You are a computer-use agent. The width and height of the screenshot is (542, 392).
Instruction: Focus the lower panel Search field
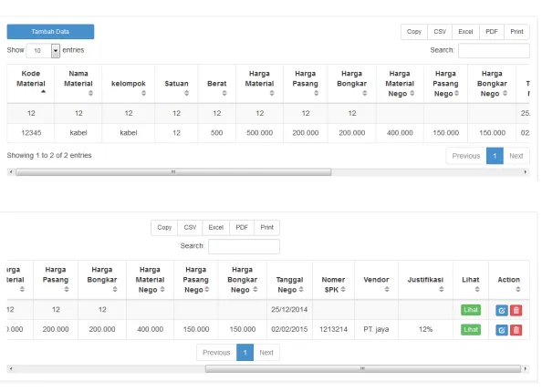tap(244, 247)
